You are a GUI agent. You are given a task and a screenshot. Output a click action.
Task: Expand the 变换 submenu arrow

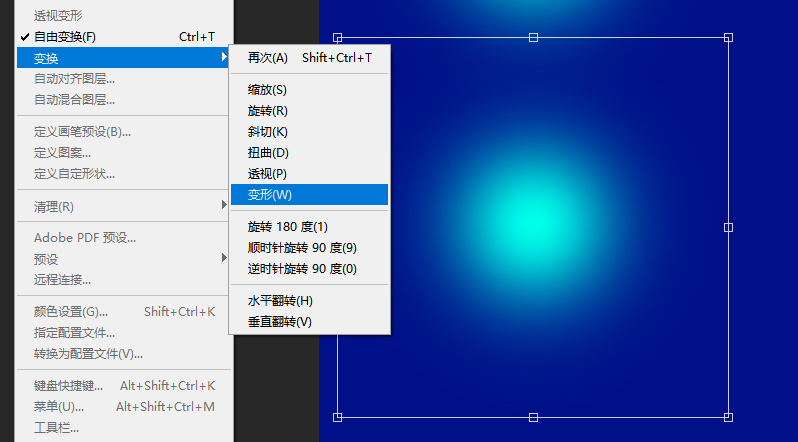[223, 58]
